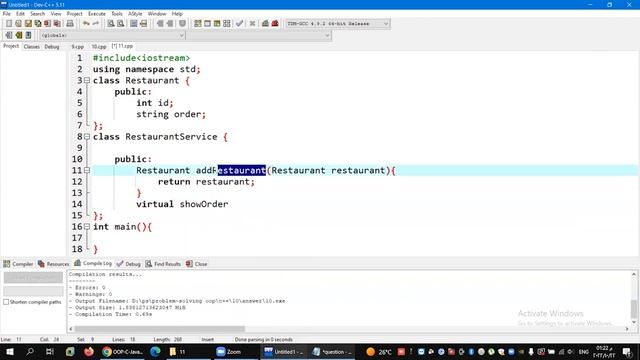Save the current file using toolbar icon
Screen dimensions: 640x360
point(28,24)
